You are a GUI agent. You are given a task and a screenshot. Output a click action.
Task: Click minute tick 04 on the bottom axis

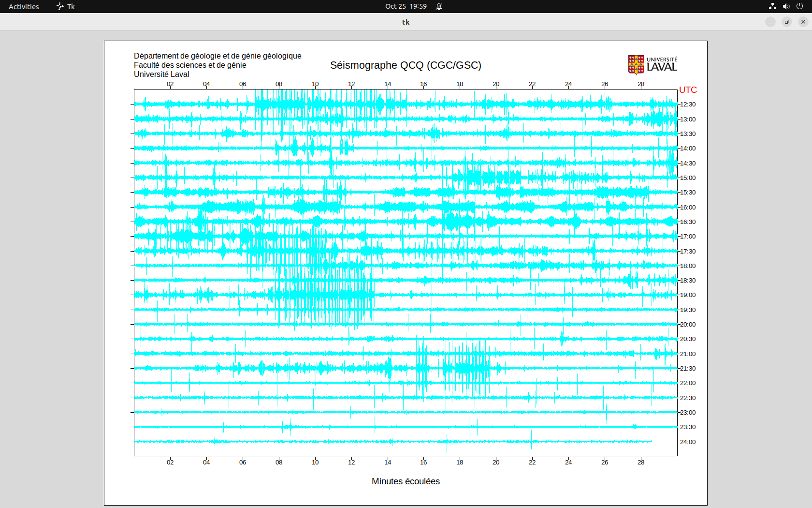tap(206, 463)
